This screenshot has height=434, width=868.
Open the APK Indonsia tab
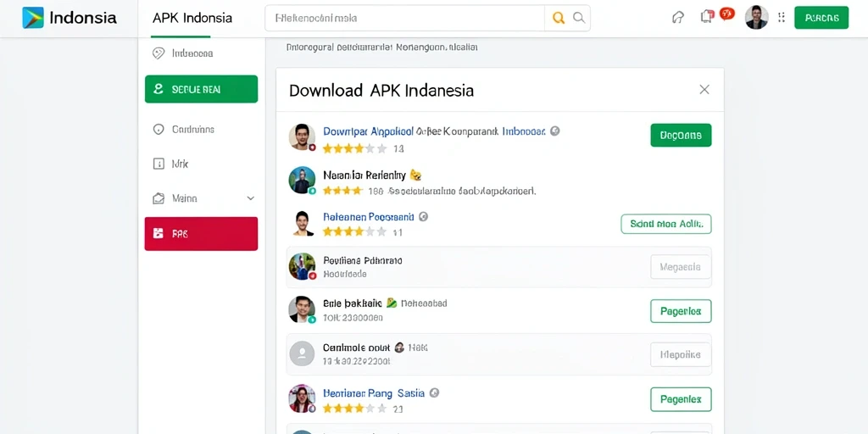coord(192,18)
